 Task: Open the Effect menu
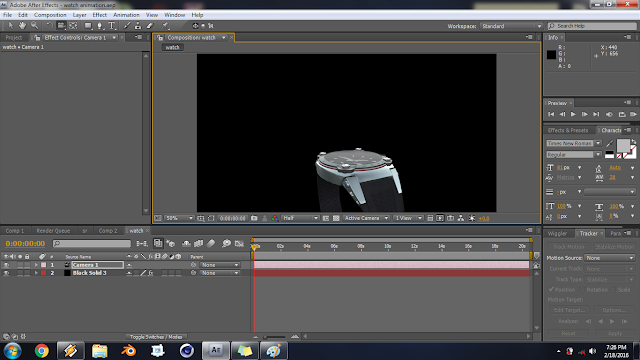(x=100, y=15)
